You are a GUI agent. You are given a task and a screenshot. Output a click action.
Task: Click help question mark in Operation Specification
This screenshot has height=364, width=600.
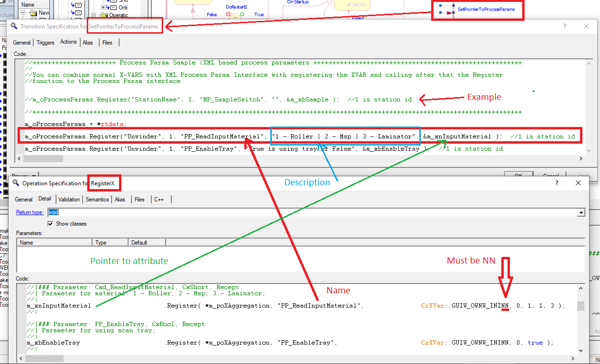556,183
